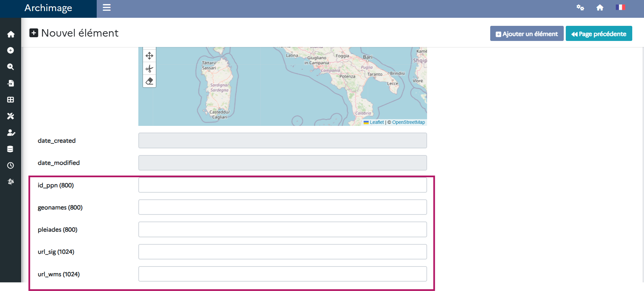Image resolution: width=644 pixels, height=291 pixels.
Task: Click the Ajouter un élément button
Action: point(526,34)
